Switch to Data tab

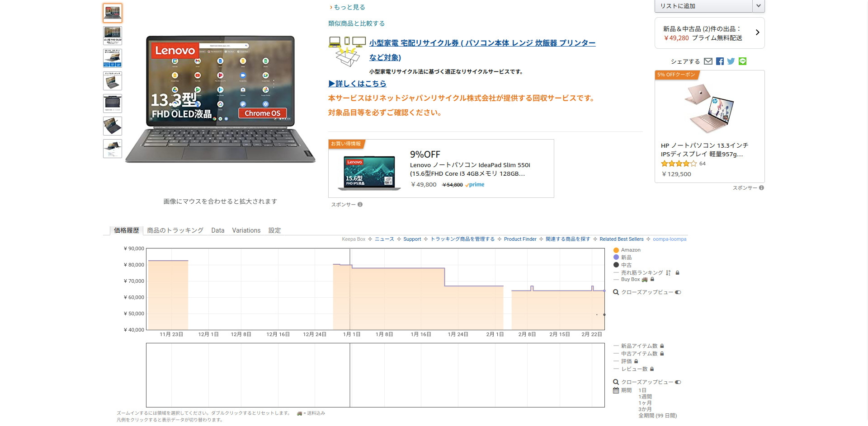(x=218, y=230)
